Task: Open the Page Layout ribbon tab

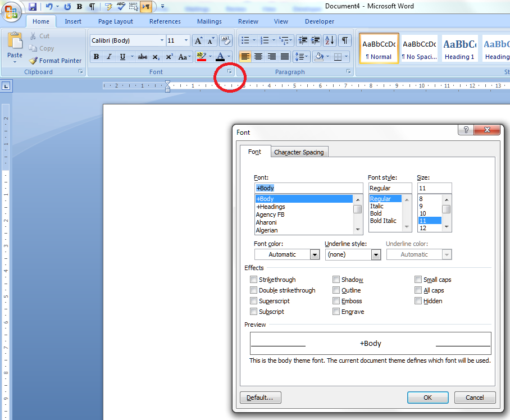Action: coord(115,21)
